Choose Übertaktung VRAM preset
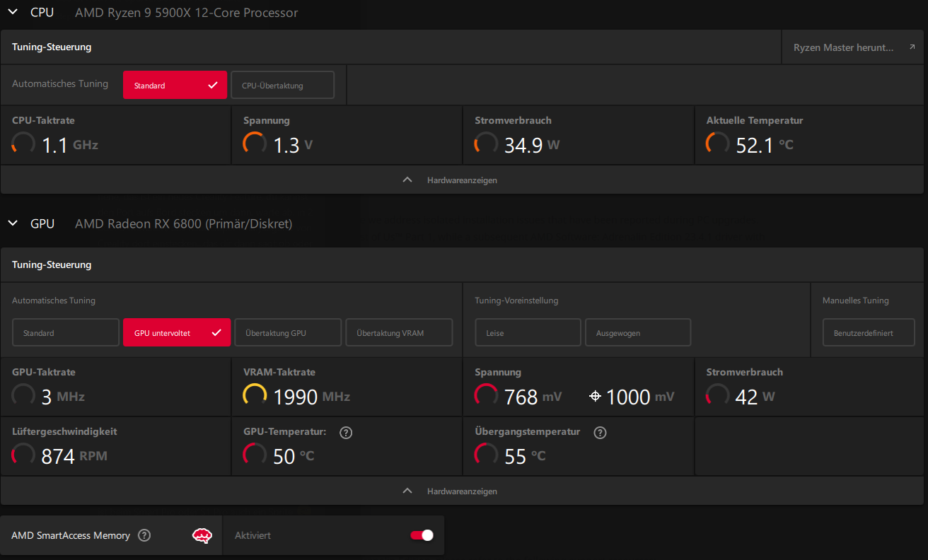 pos(399,332)
